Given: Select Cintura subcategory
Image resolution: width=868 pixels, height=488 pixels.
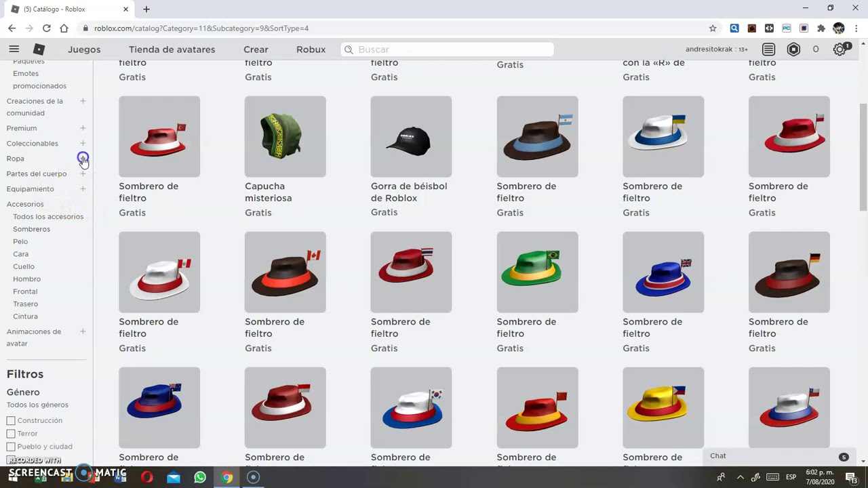Looking at the screenshot, I should [x=25, y=317].
